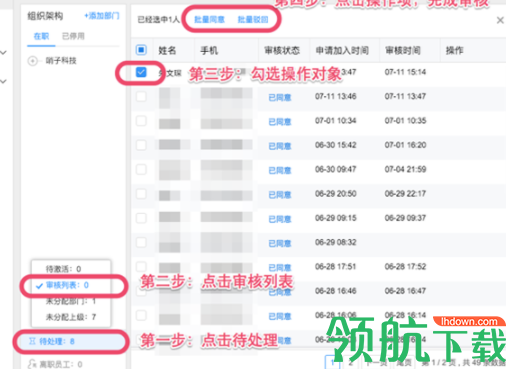Screen dimensions: 506x369
Task: Check the row applied at 06-29 08:32
Action: pos(141,242)
